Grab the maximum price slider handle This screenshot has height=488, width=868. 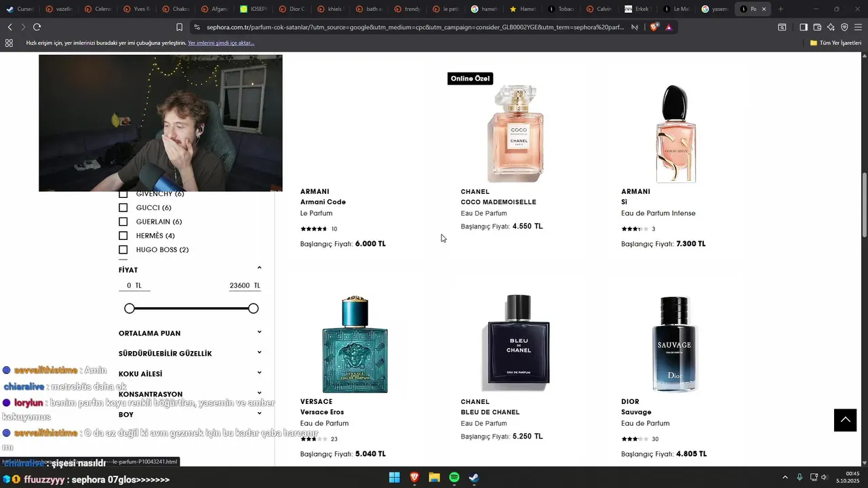pos(253,308)
